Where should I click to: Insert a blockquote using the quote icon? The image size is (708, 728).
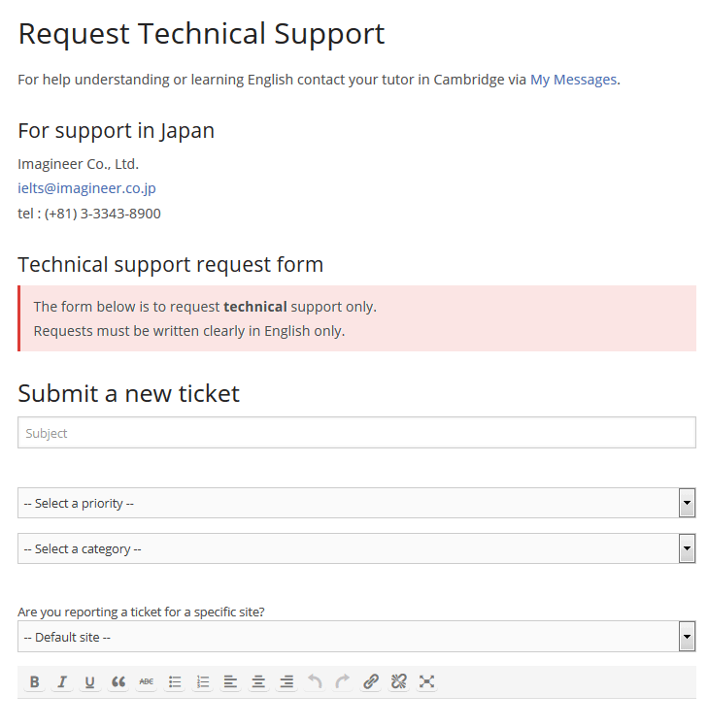pyautogui.click(x=118, y=682)
